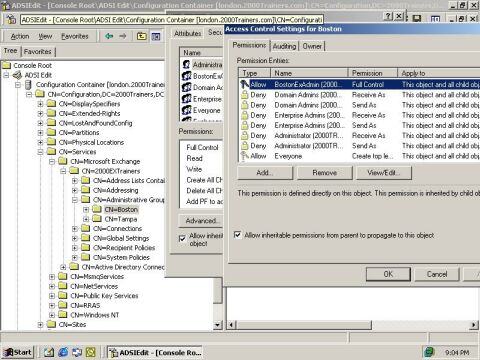480x360 pixels.
Task: Click the up one level folder icon
Action: pos(142,36)
